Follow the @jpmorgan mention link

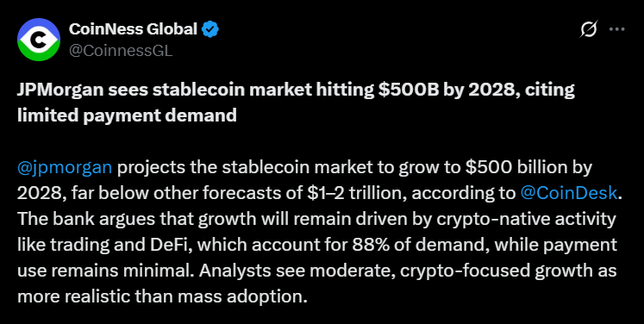[65, 168]
